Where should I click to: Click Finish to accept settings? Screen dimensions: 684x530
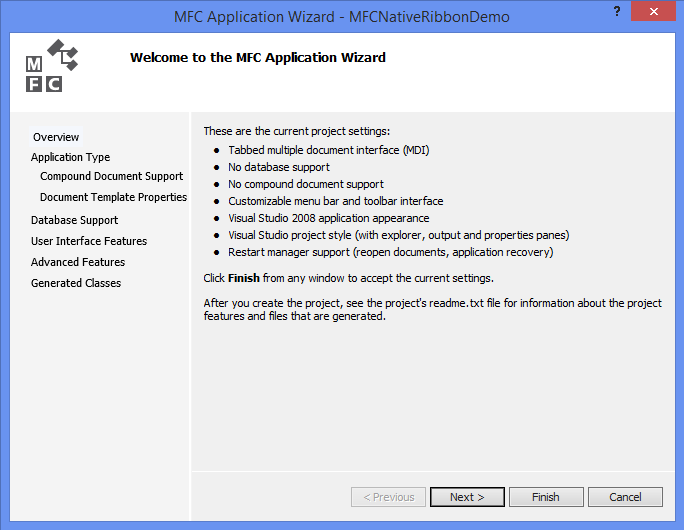pos(546,497)
